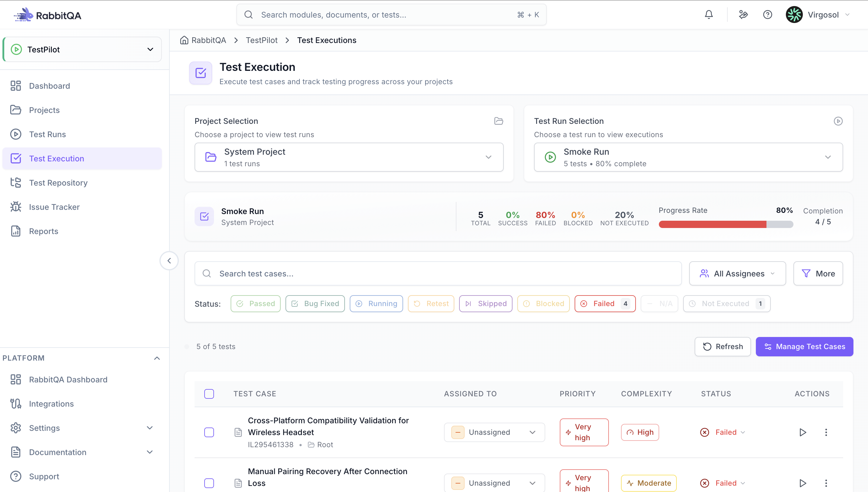Run the Manual Pairing Recovery test play icon

click(803, 483)
